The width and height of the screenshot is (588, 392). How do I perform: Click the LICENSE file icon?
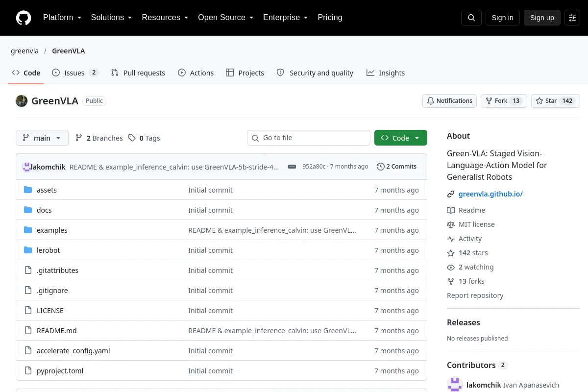tap(28, 311)
